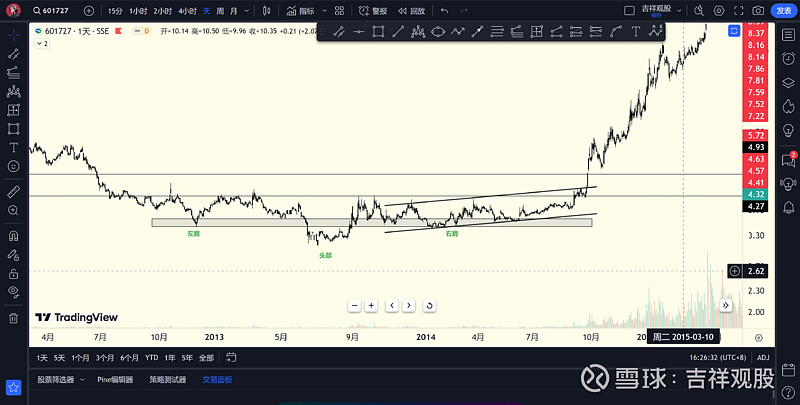Open the emoji icons tool
This screenshot has height=405, width=800.
click(x=14, y=166)
